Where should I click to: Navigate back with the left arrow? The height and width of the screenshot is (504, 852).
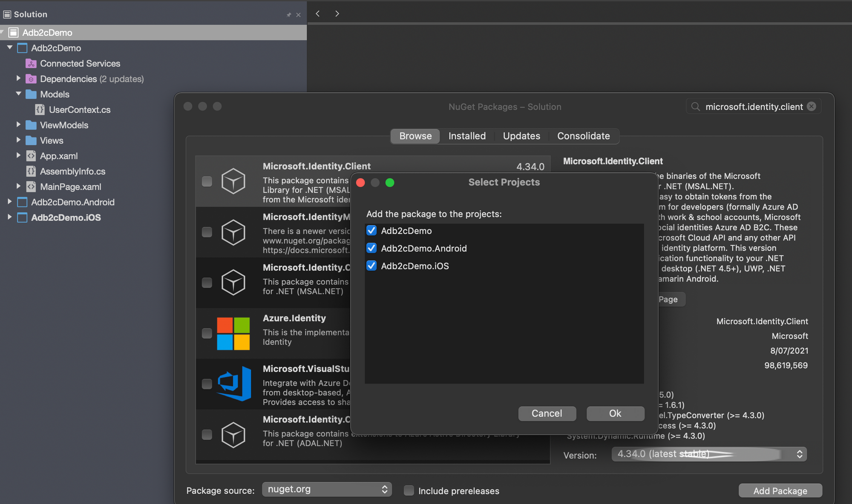tap(318, 14)
